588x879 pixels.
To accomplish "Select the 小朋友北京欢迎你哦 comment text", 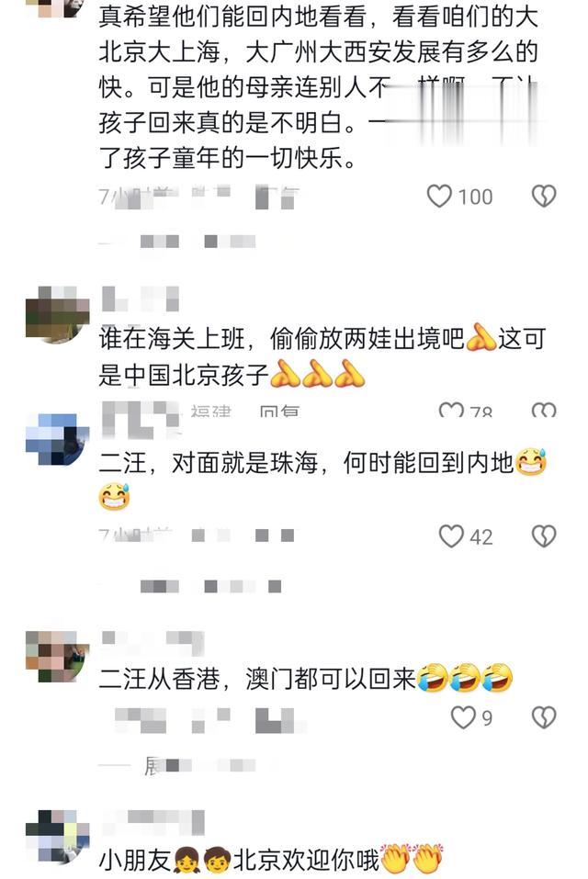I will click(x=271, y=859).
